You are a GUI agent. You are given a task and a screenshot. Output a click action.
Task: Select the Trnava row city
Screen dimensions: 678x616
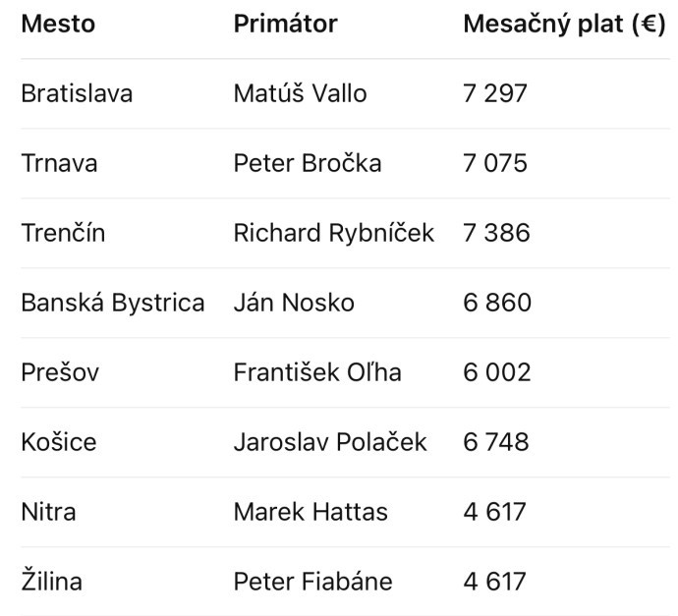point(59,163)
